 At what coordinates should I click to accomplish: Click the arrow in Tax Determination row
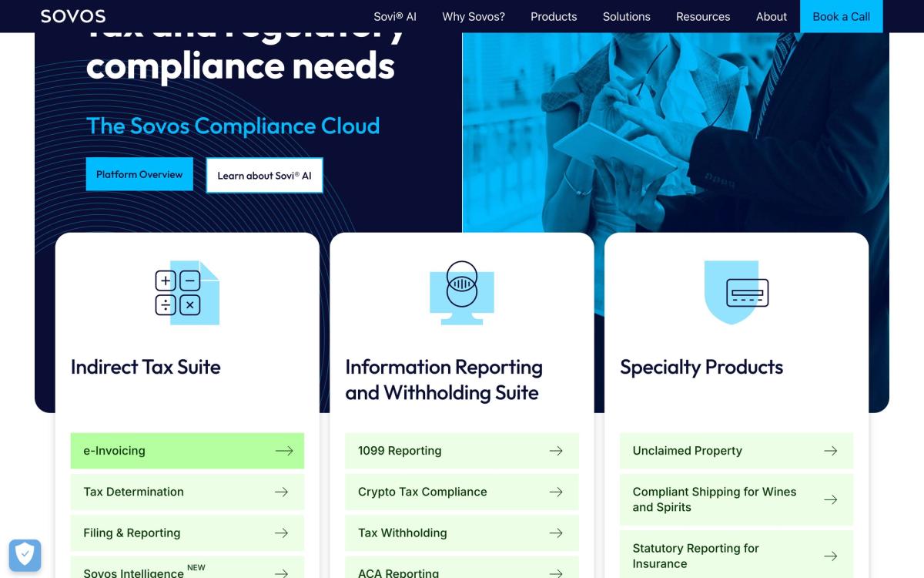click(x=282, y=492)
